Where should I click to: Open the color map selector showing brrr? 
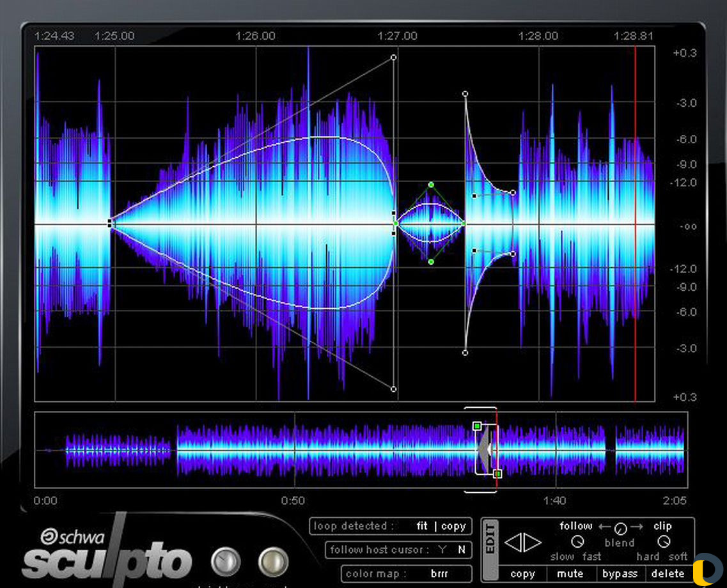click(439, 573)
